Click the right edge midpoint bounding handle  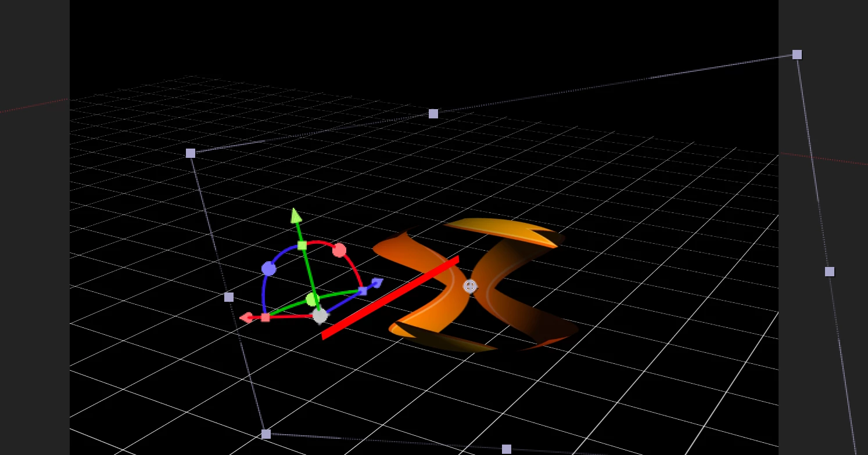tap(830, 272)
